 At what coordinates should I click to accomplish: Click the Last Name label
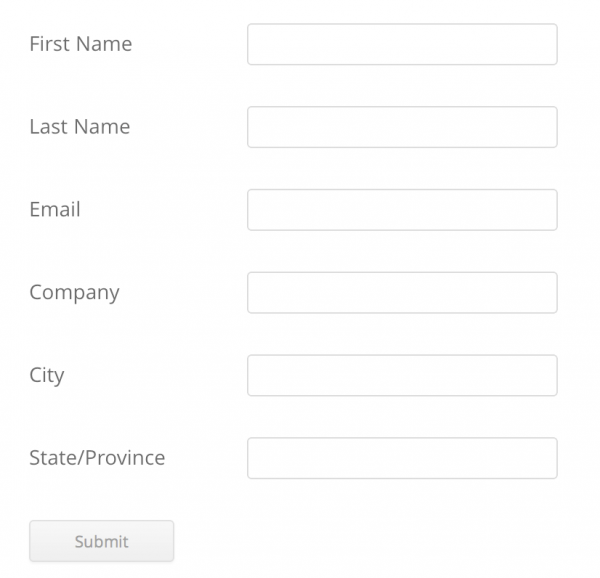[80, 127]
